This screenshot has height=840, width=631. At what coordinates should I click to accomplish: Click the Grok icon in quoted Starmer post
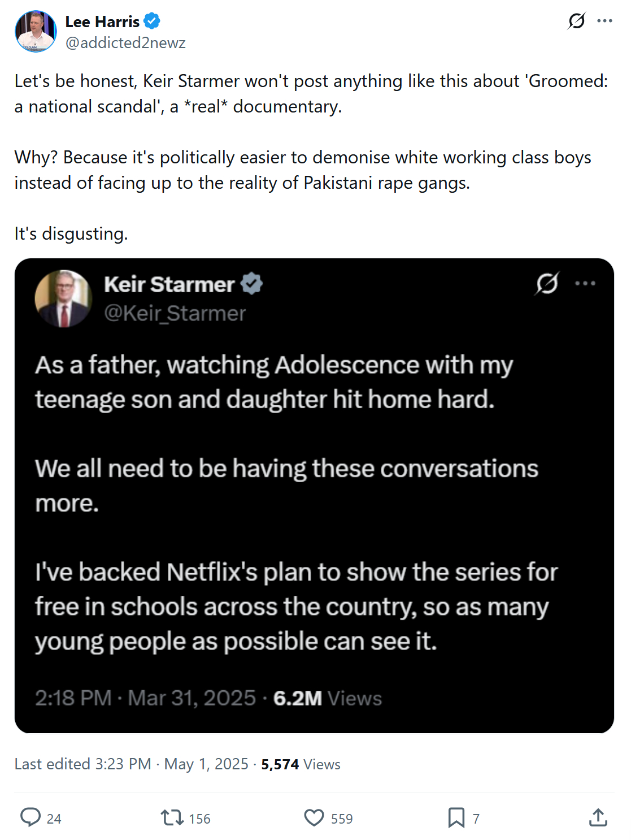tap(547, 283)
